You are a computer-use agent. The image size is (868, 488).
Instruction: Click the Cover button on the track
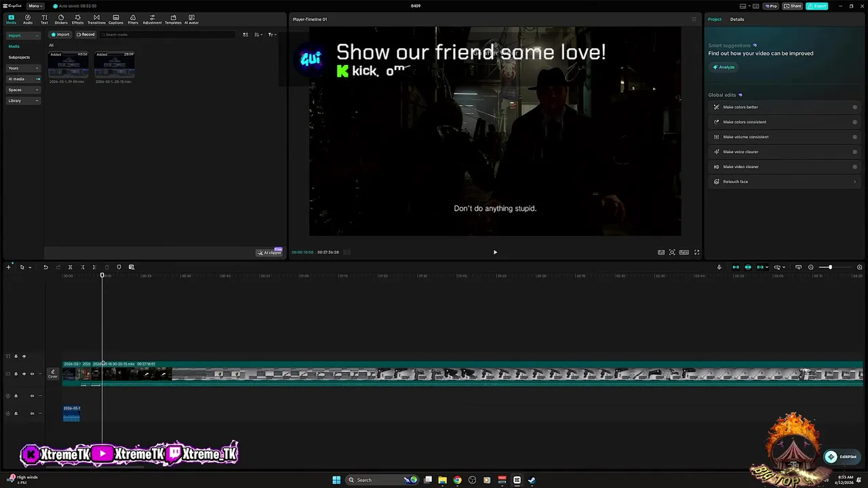coord(53,373)
